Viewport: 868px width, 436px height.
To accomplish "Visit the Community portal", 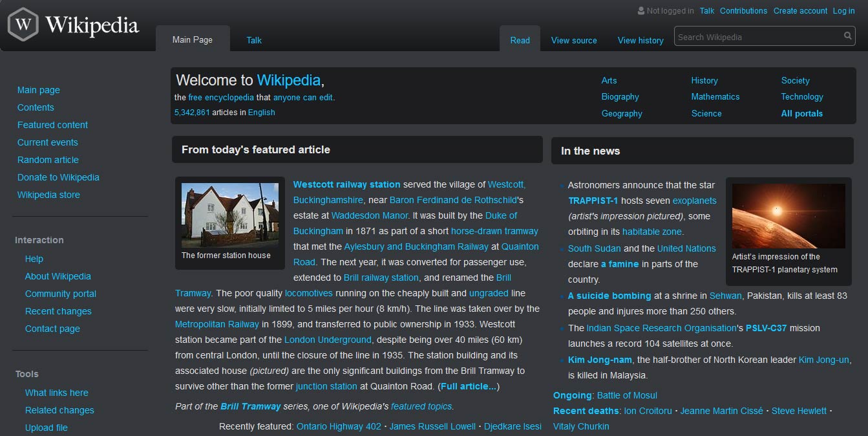I will (x=60, y=293).
